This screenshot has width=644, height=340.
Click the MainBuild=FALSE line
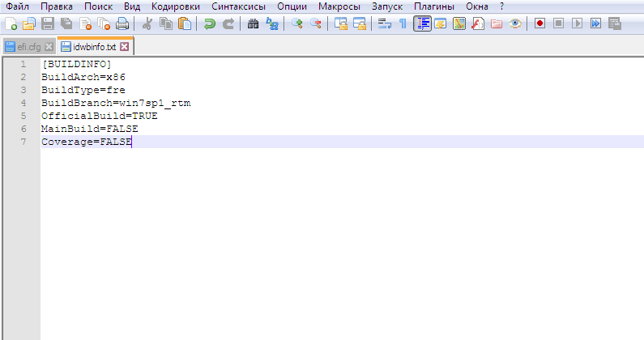click(x=90, y=129)
